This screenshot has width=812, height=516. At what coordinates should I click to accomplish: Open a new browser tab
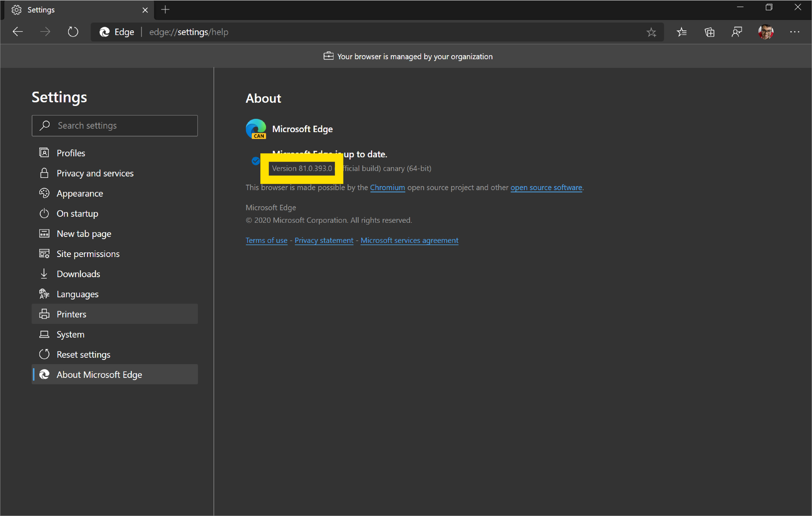[165, 10]
